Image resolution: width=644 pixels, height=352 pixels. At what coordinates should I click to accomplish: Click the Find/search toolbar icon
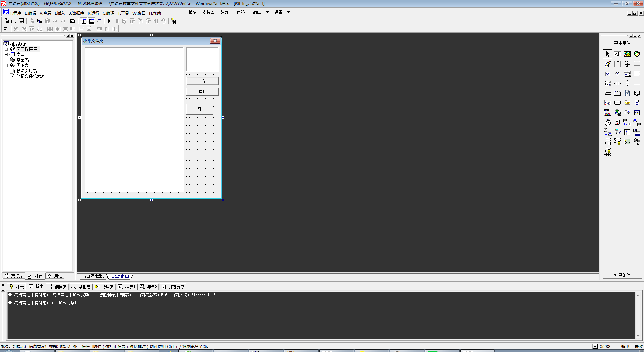[x=73, y=21]
